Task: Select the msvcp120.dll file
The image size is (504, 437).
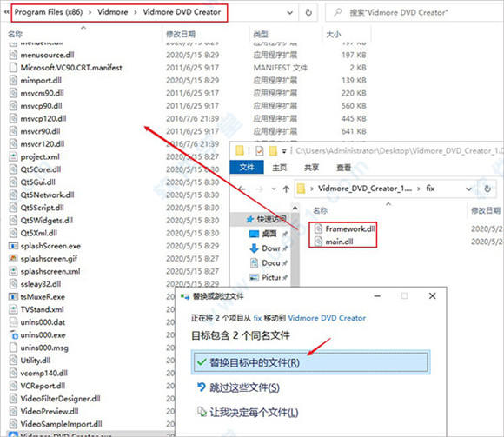Action: 43,118
